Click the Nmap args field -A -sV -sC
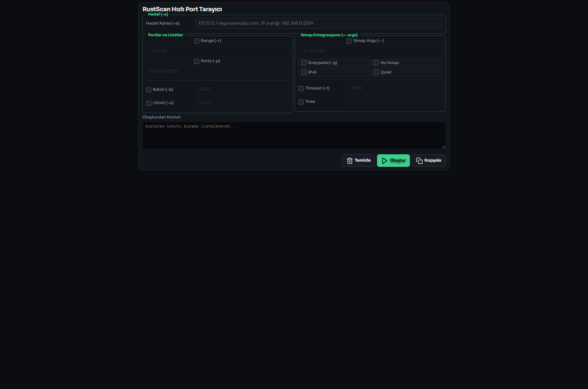 (x=370, y=51)
